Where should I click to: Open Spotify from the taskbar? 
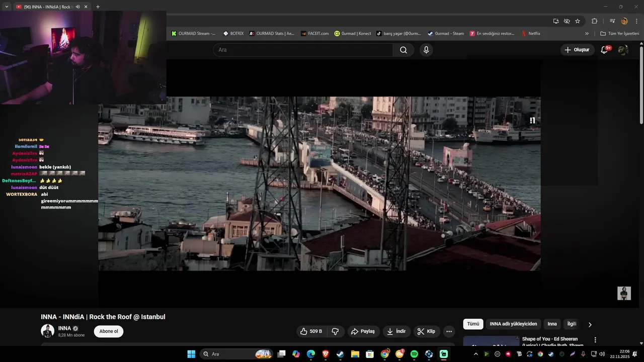[x=414, y=354]
